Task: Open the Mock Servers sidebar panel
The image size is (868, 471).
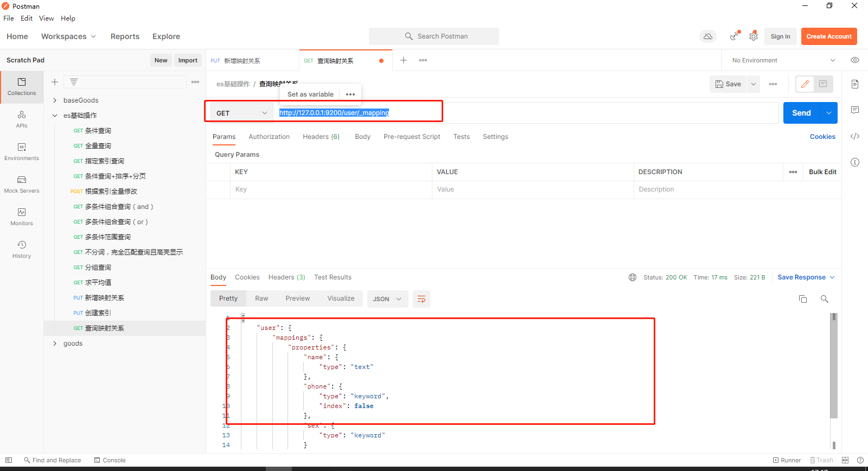Action: point(22,184)
